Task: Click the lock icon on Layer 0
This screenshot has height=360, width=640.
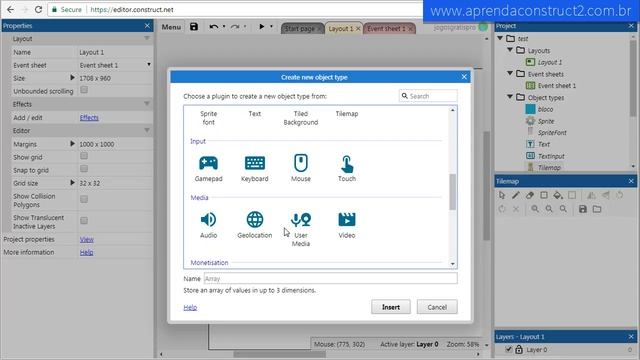Action: point(519,349)
